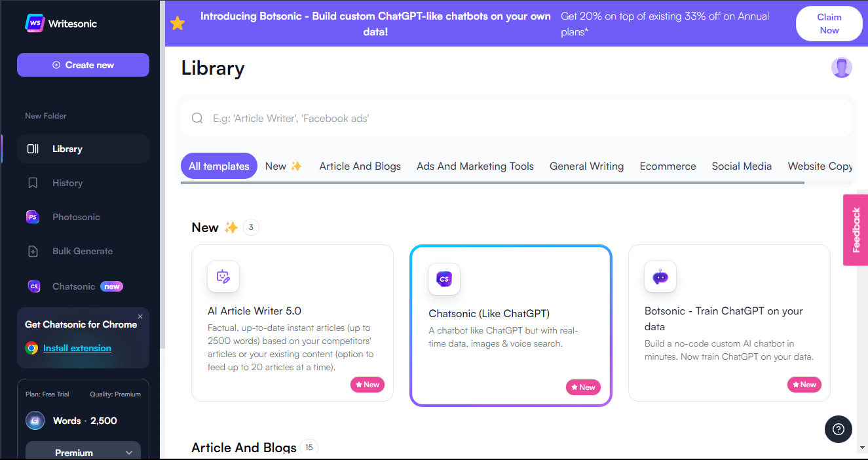868x460 pixels.
Task: Click the New Folder label
Action: (46, 116)
